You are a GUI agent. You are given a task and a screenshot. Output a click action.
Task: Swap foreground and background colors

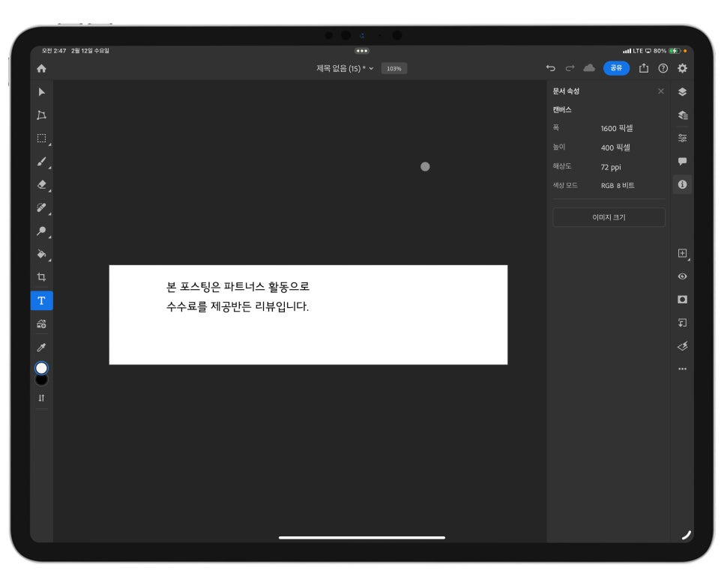[x=41, y=398]
